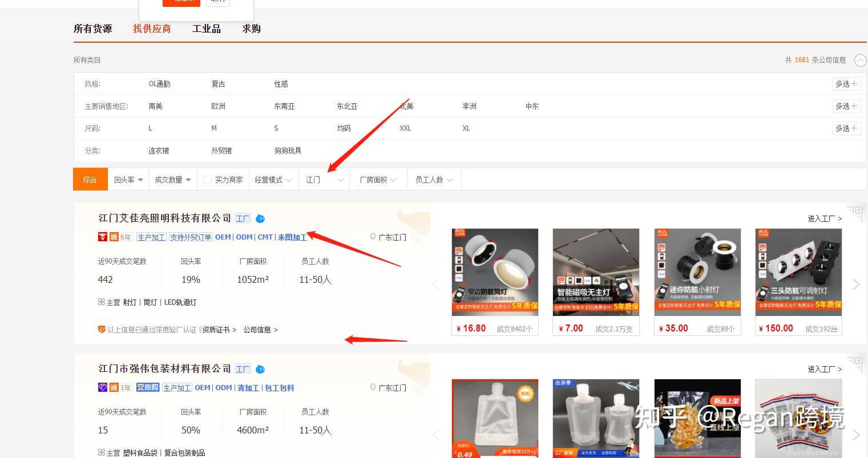
Task: Pick the 外贸裙 category
Action: [221, 151]
